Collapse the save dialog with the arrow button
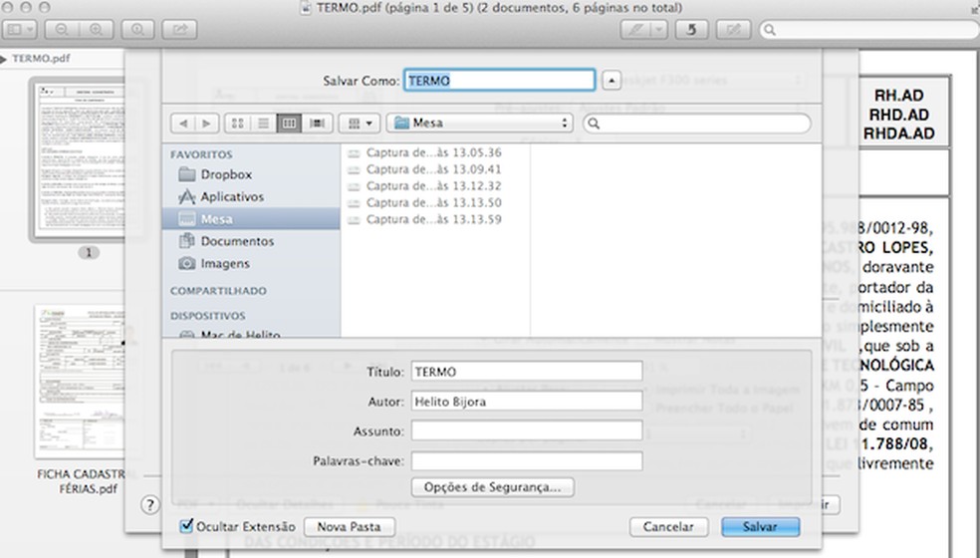This screenshot has width=980, height=558. coord(612,81)
